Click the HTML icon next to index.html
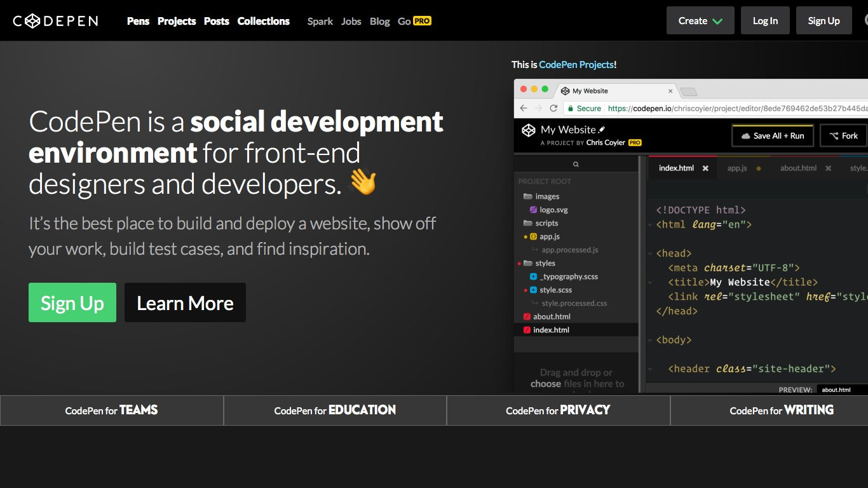Image resolution: width=868 pixels, height=488 pixels. [527, 330]
